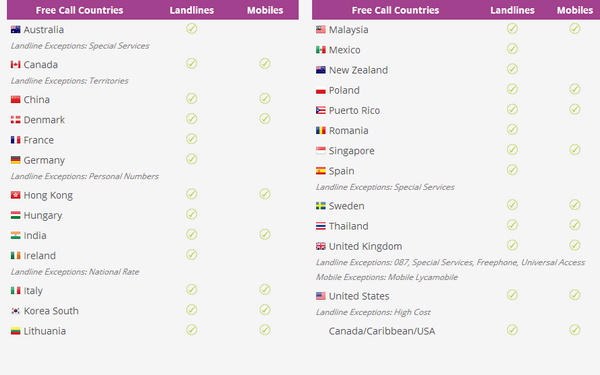This screenshot has width=600, height=375.
Task: Click the Sweden flag icon
Action: pos(321,206)
